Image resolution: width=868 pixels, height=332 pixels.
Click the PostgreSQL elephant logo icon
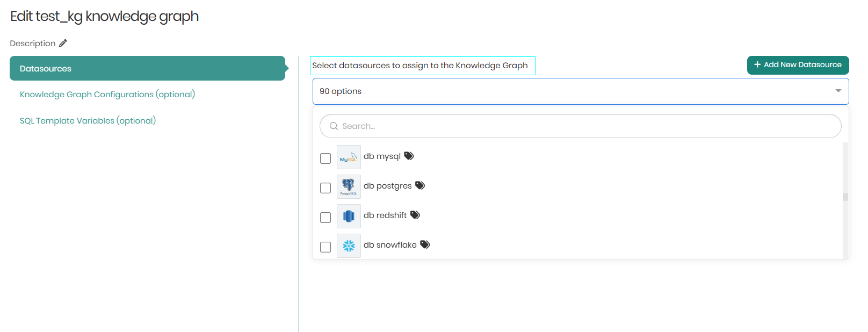[x=349, y=186]
